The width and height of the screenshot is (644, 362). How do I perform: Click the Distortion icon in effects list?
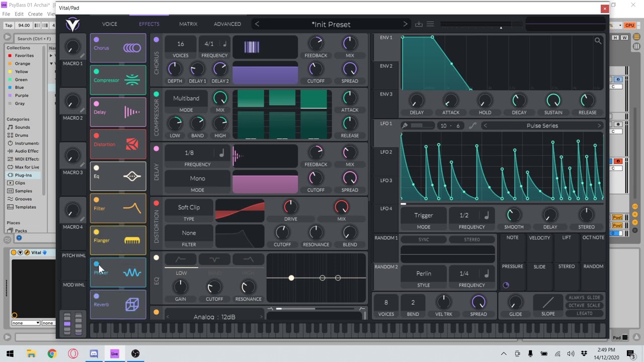tap(132, 144)
